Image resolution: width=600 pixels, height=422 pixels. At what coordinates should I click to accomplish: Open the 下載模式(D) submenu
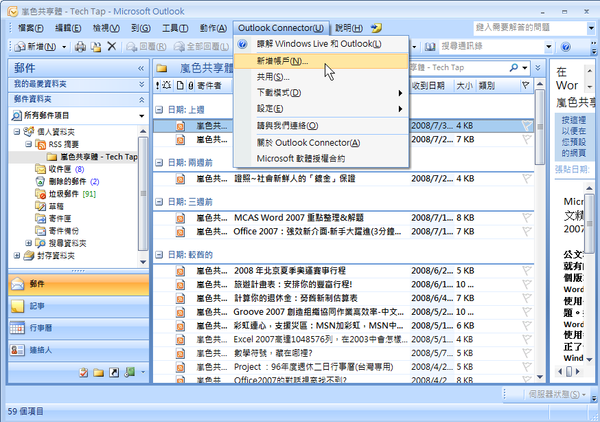(x=321, y=93)
